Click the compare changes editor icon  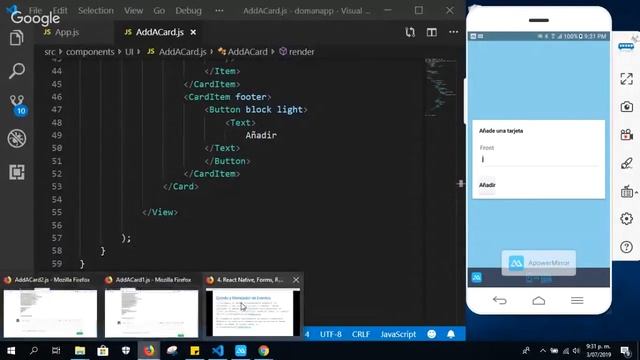tap(410, 32)
